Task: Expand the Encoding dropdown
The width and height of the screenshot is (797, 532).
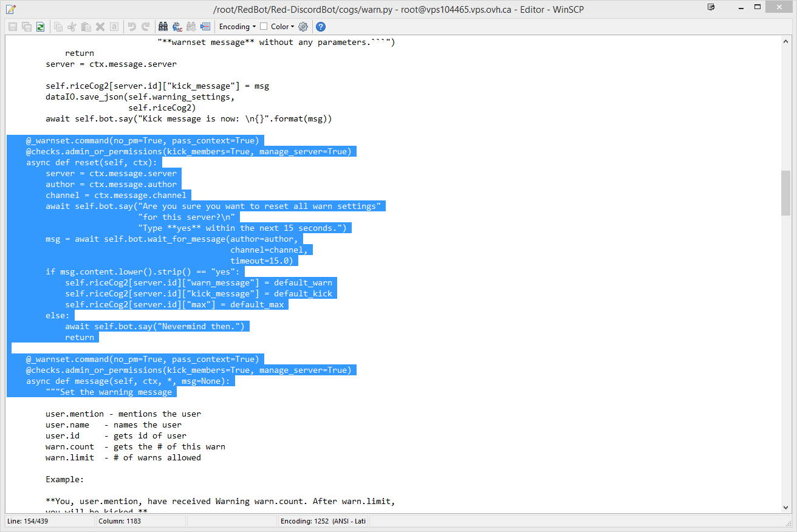Action: (x=238, y=27)
